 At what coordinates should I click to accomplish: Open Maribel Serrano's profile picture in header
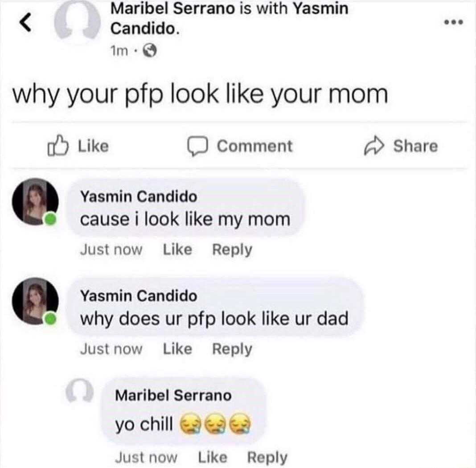tap(77, 22)
